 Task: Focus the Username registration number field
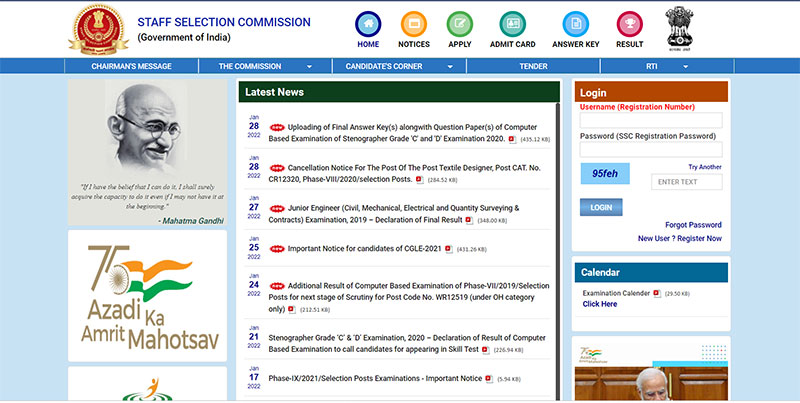(651, 120)
